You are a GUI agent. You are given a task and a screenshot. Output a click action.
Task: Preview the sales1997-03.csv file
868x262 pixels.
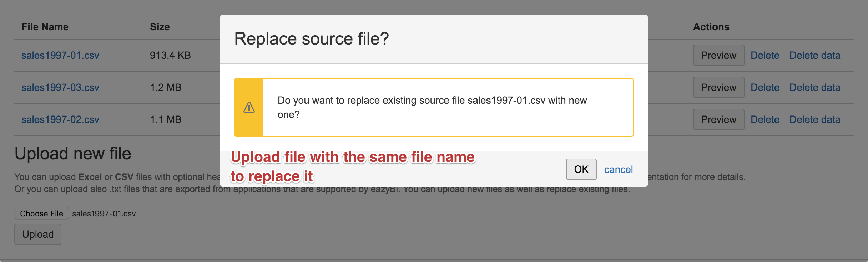[718, 87]
